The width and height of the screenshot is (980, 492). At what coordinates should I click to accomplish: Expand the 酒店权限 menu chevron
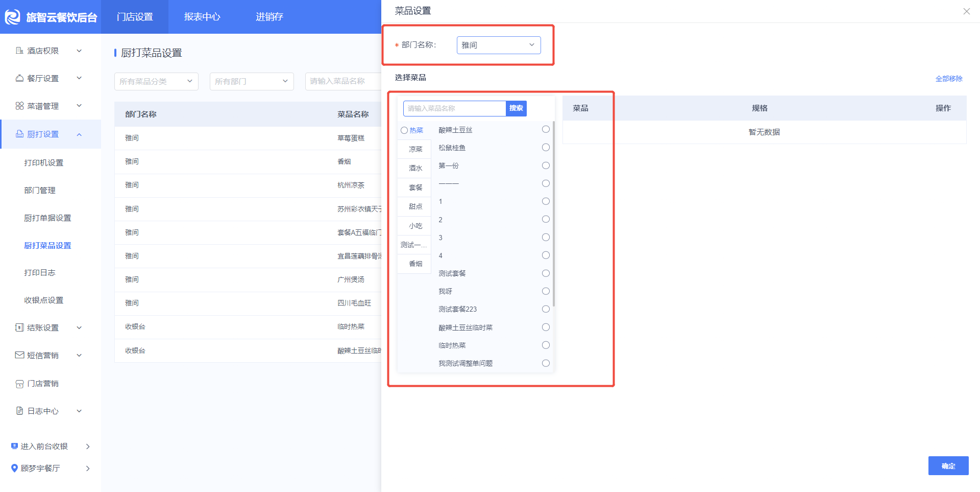(x=79, y=51)
